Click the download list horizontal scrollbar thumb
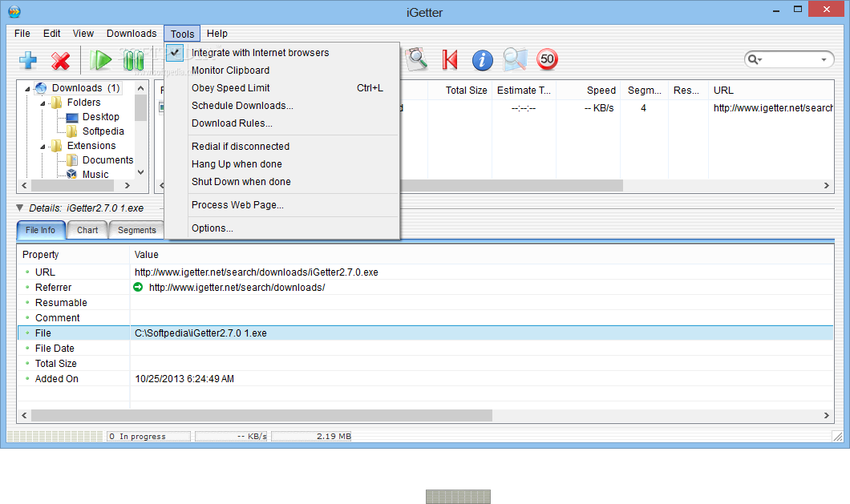Viewport: 850px width, 504px height. [x=511, y=185]
